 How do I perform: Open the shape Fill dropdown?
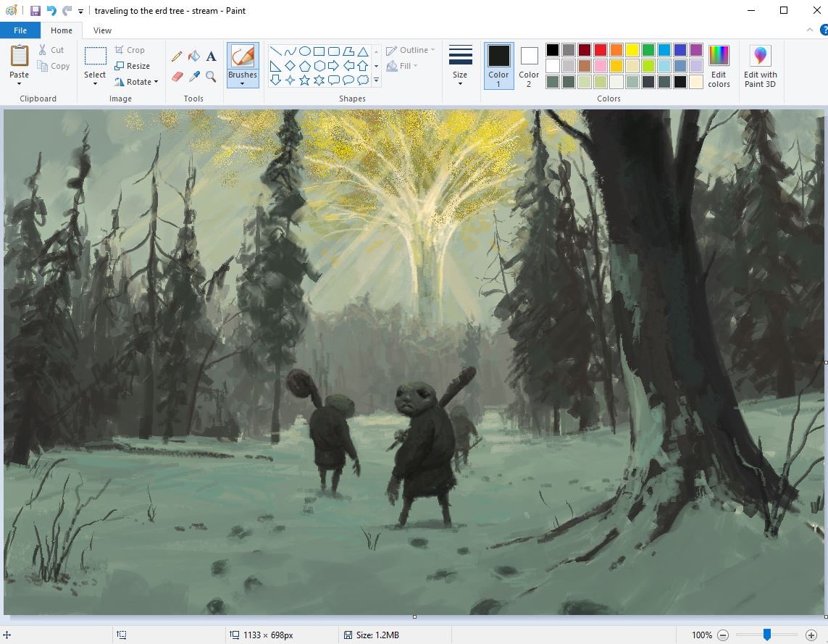tap(402, 66)
